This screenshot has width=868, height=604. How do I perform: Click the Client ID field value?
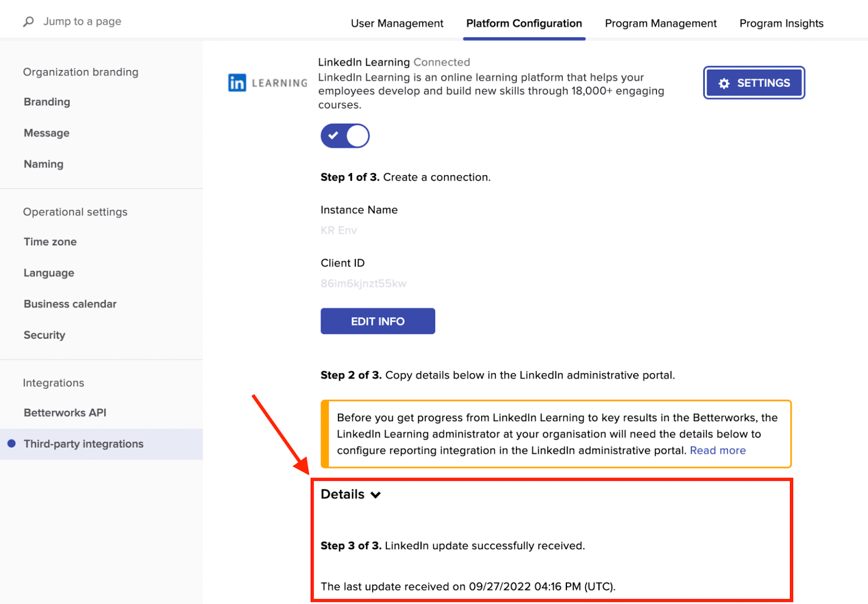(x=363, y=283)
